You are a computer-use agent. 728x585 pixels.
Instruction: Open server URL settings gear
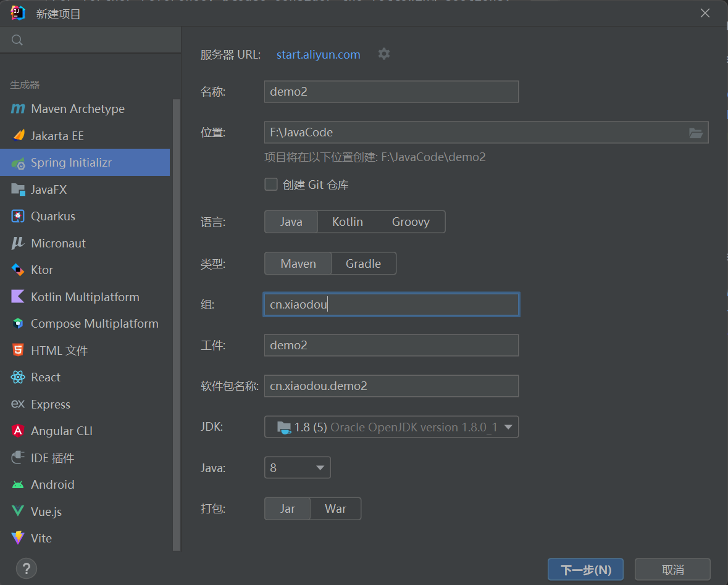click(384, 54)
